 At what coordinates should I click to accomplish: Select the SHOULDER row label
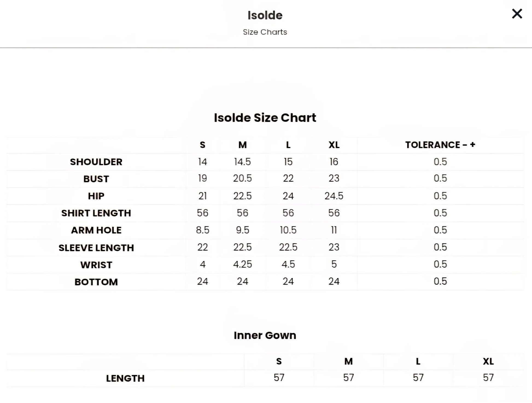[96, 162]
